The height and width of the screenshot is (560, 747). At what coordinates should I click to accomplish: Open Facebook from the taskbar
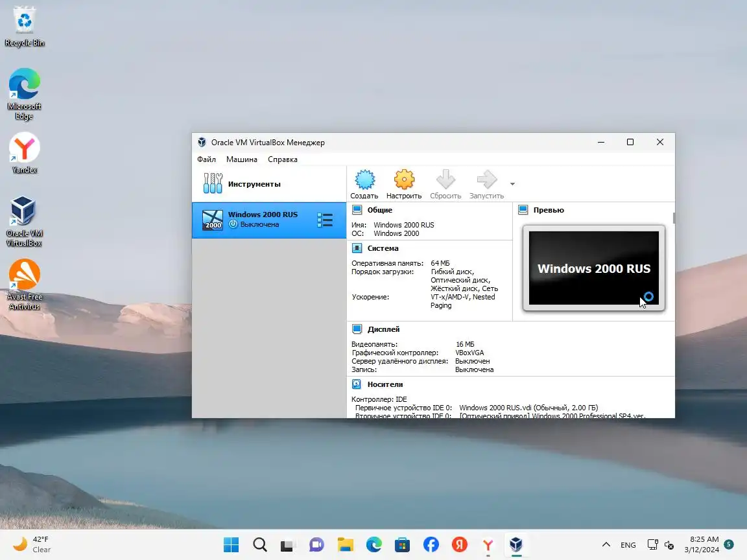431,544
